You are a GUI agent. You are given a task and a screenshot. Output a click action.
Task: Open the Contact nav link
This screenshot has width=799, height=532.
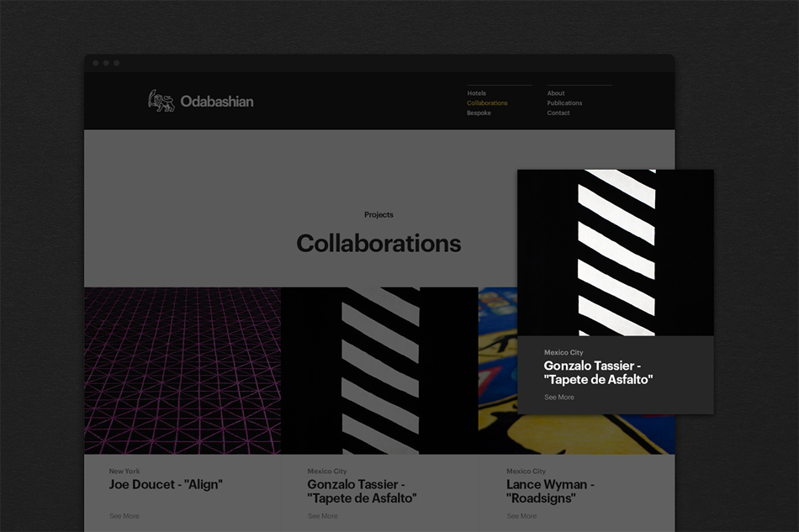tap(558, 113)
